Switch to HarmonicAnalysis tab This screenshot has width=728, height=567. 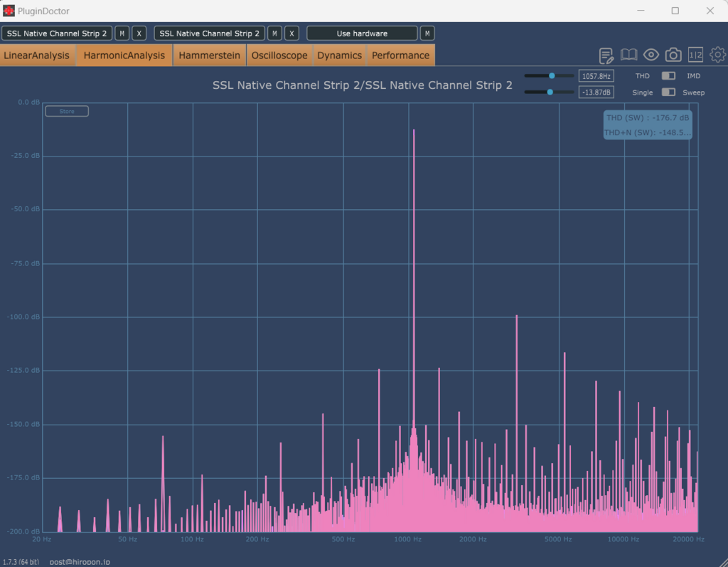[x=124, y=55]
